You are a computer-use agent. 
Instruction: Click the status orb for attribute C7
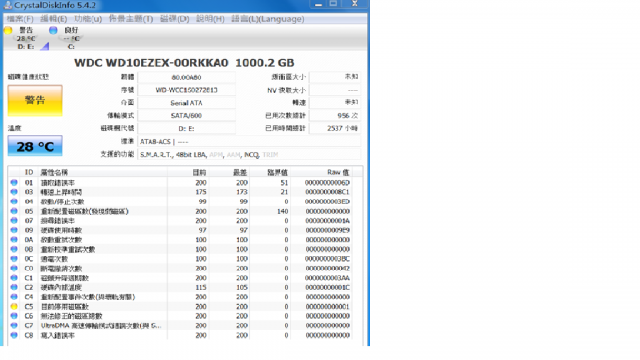point(14,325)
